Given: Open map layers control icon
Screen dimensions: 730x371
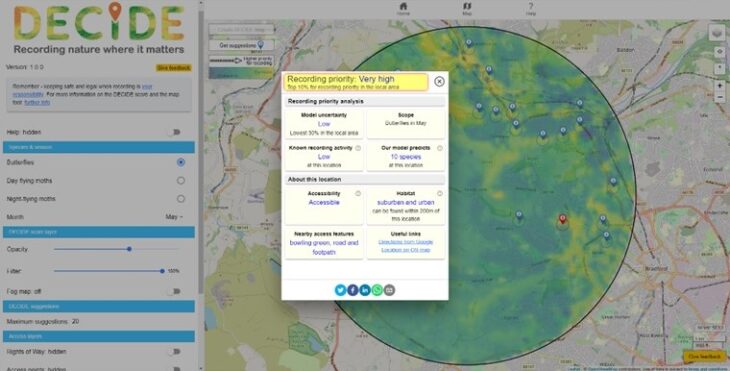Looking at the screenshot, I should click(x=717, y=32).
